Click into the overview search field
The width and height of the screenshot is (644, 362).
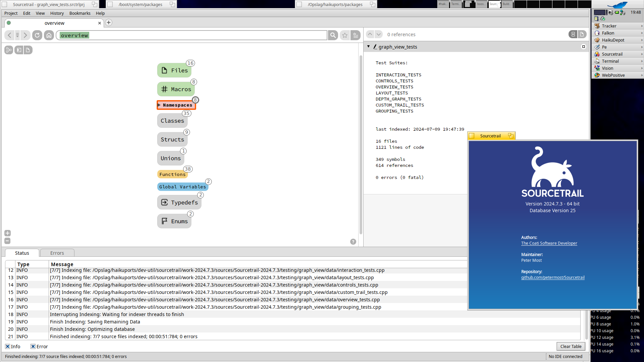pos(192,35)
